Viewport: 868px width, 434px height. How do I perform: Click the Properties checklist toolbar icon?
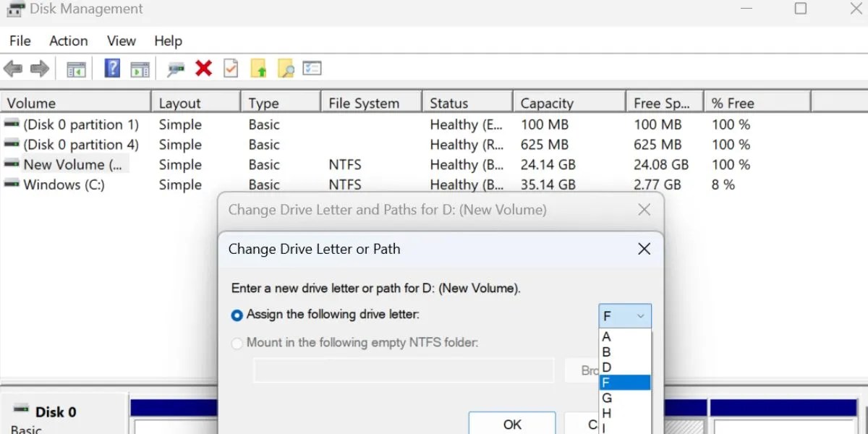click(231, 68)
